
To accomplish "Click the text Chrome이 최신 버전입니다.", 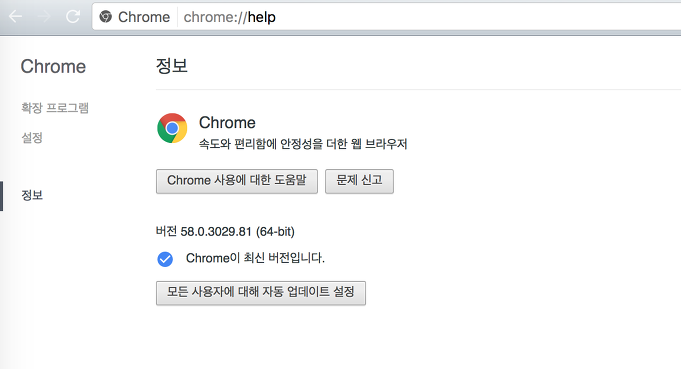I will [255, 258].
